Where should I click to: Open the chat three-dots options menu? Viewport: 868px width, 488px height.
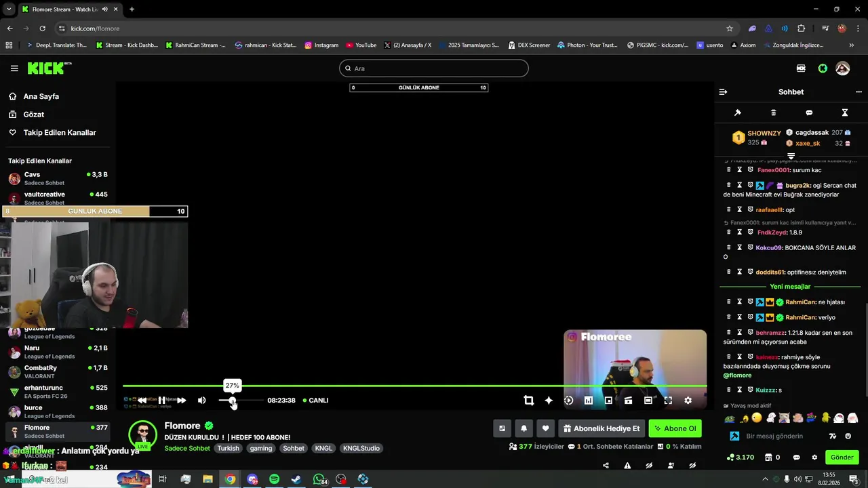pos(859,92)
